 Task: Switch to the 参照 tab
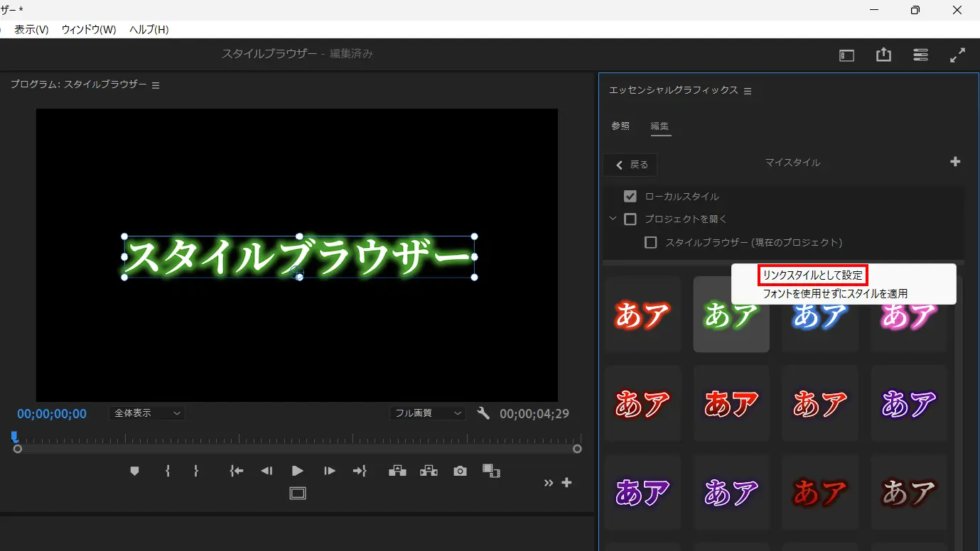tap(620, 126)
